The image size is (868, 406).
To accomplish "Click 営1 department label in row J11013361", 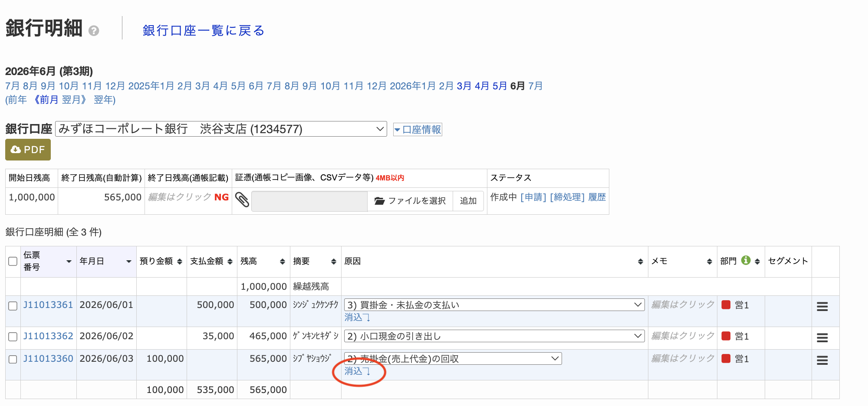I will tap(742, 305).
